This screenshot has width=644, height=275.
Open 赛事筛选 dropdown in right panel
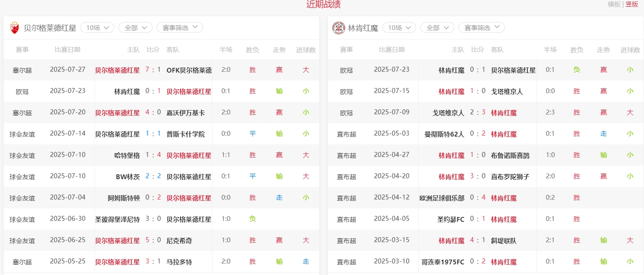click(x=482, y=28)
